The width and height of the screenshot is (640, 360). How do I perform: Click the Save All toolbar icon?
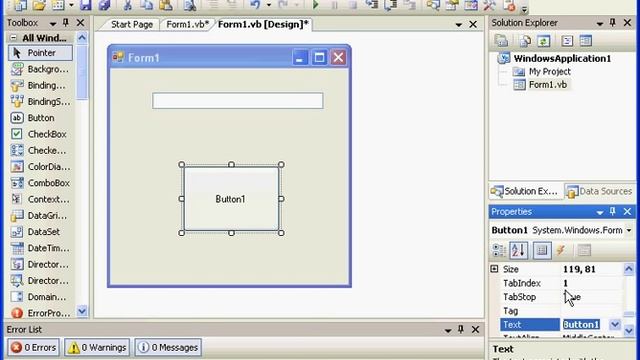(x=104, y=5)
